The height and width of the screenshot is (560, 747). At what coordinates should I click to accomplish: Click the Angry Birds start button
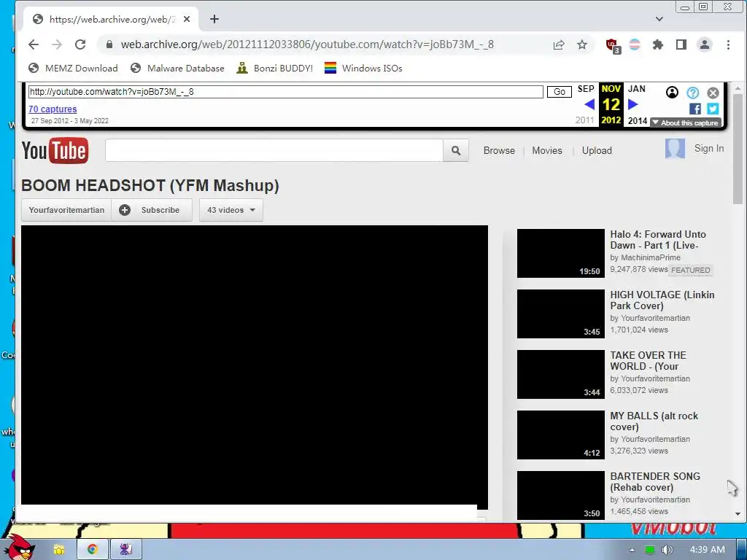(21, 547)
